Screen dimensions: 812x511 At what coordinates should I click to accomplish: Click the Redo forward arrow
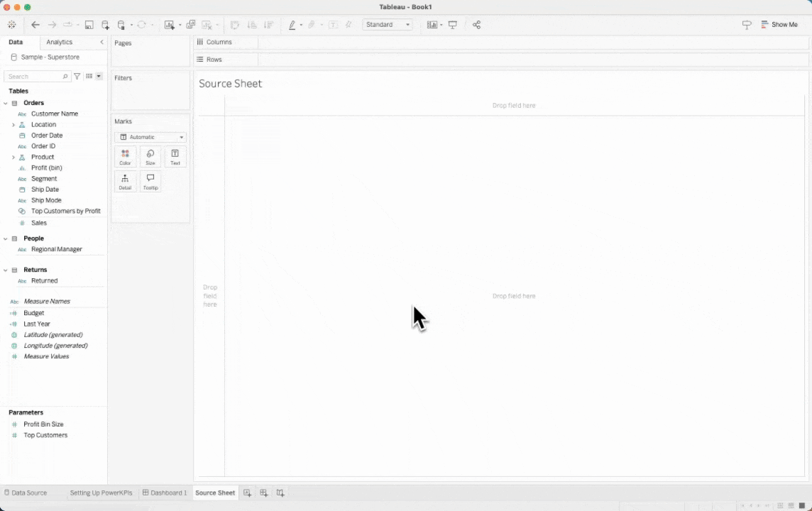(52, 24)
